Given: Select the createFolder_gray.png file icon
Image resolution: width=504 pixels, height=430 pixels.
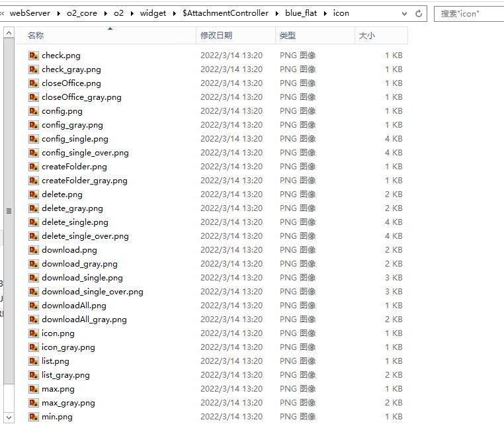Looking at the screenshot, I should pyautogui.click(x=34, y=181).
